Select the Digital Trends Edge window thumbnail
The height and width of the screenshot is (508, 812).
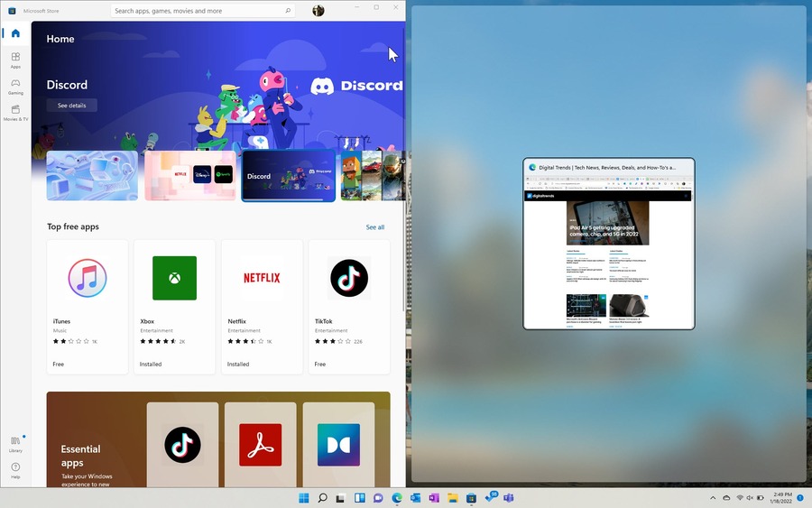point(609,244)
